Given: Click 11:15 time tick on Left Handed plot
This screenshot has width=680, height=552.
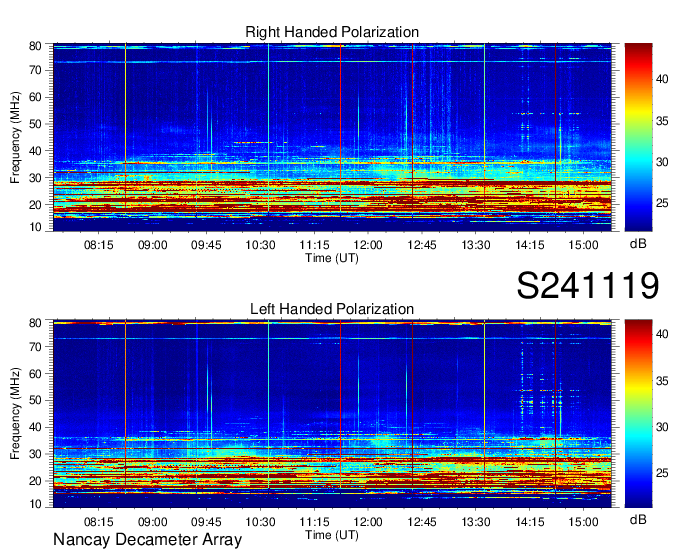Looking at the screenshot, I should coord(314,522).
